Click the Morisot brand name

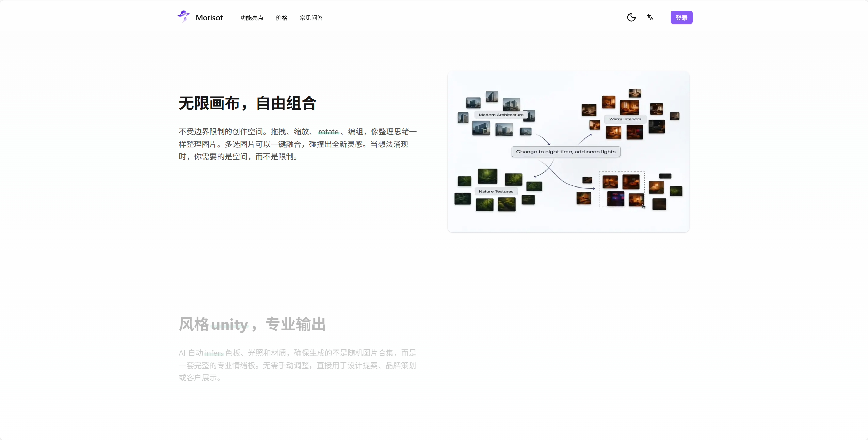point(209,18)
